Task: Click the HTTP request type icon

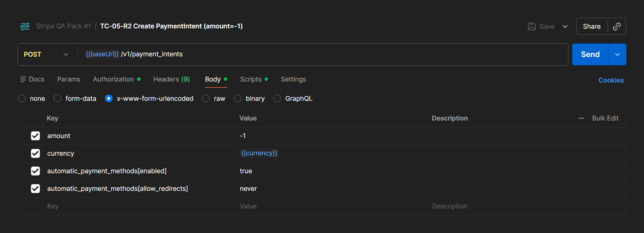Action: (25, 26)
